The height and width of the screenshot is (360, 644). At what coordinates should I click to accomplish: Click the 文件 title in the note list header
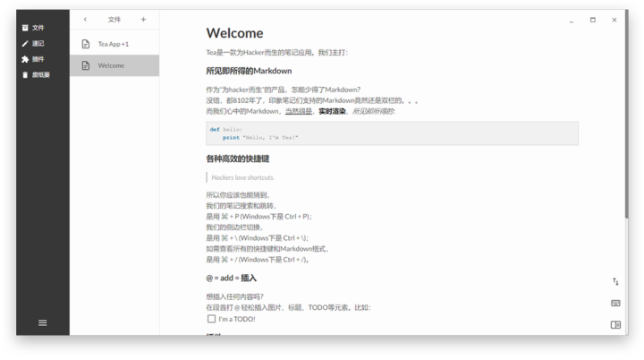pyautogui.click(x=114, y=20)
